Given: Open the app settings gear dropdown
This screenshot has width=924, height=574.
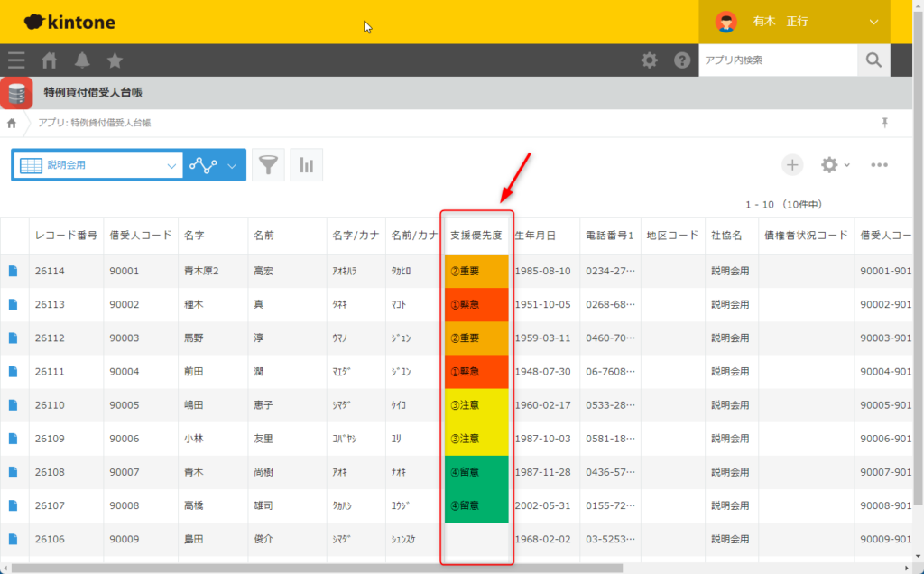Looking at the screenshot, I should click(834, 164).
